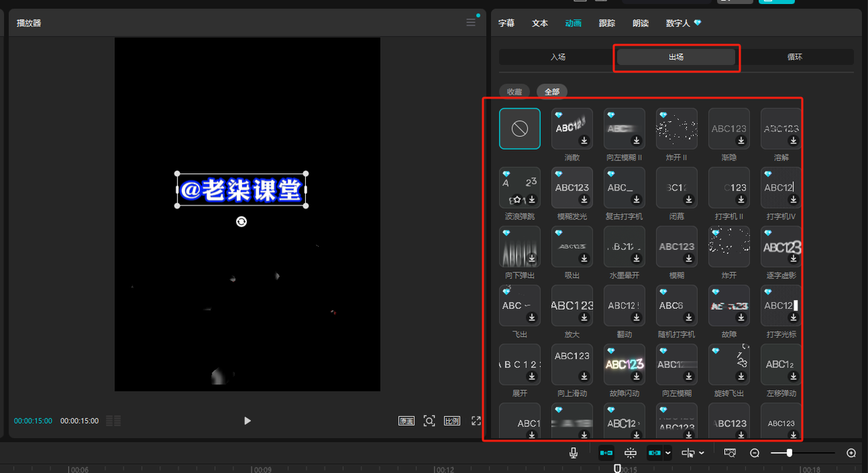This screenshot has width=868, height=473.
Task: Download the 翻动 animation via its arrow icon
Action: (637, 318)
